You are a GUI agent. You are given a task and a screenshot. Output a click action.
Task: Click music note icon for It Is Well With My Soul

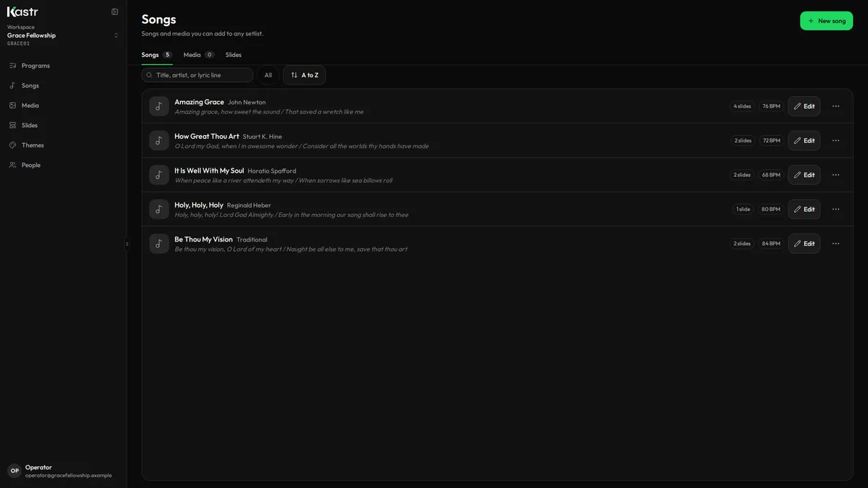(x=159, y=175)
